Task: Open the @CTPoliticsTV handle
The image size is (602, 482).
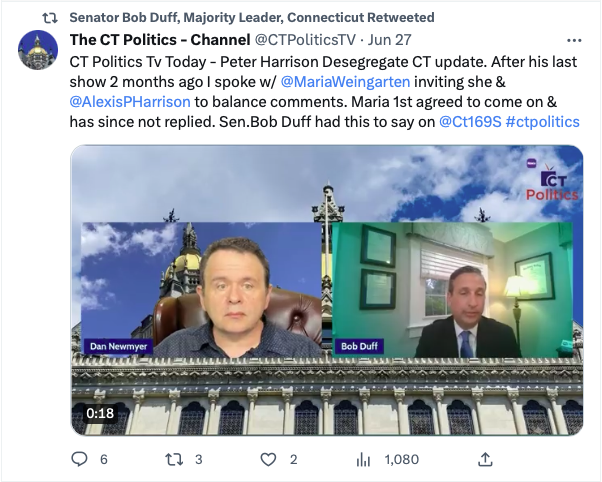Action: 305,40
